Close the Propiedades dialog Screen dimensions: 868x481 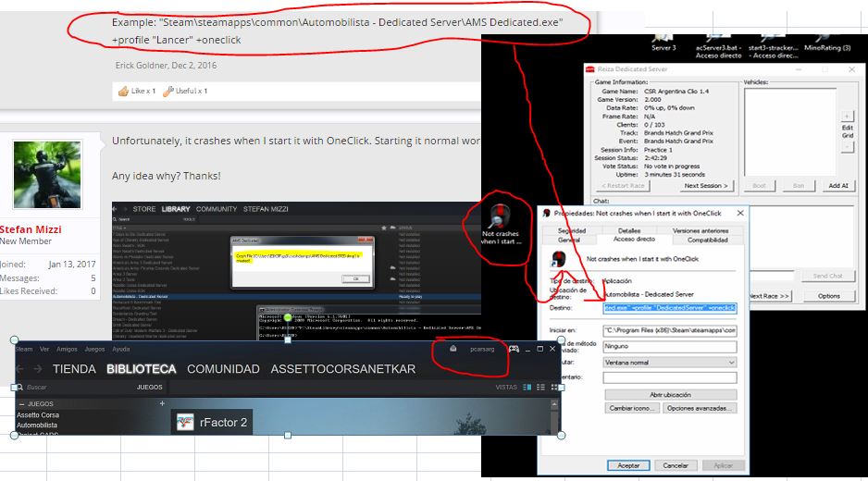[740, 213]
